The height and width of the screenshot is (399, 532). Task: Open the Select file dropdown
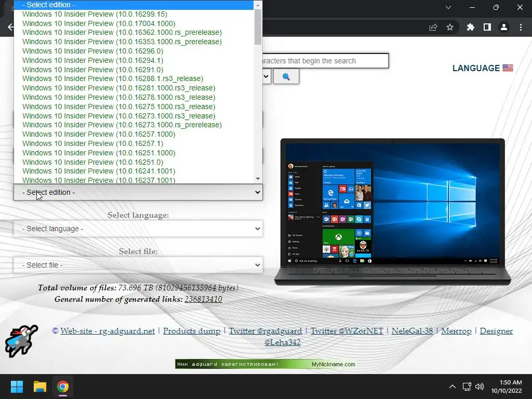[138, 265]
